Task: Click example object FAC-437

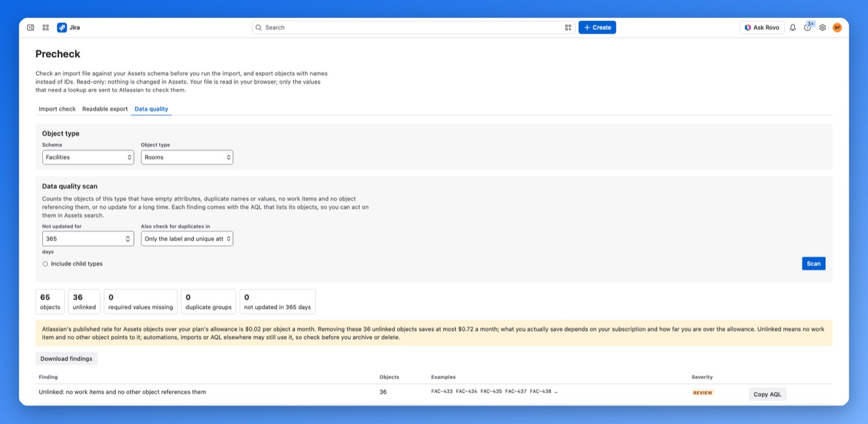Action: [x=516, y=392]
